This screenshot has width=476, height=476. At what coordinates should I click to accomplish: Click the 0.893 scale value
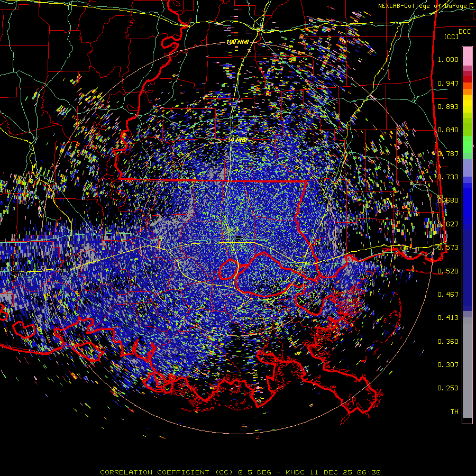tap(448, 106)
